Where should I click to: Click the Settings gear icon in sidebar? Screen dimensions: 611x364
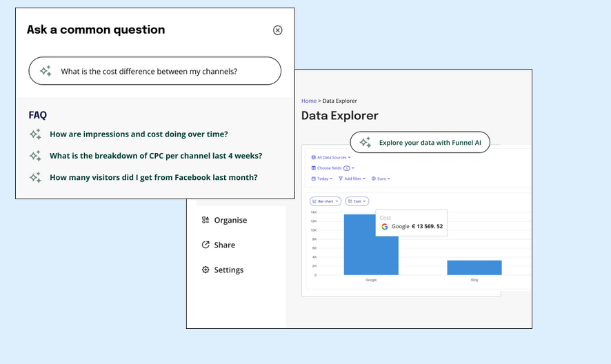(x=206, y=270)
